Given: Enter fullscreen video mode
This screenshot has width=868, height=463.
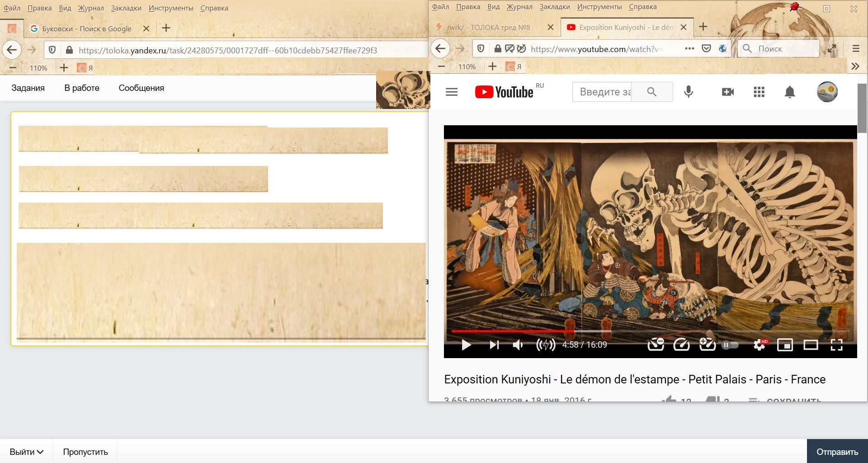Looking at the screenshot, I should [x=836, y=345].
